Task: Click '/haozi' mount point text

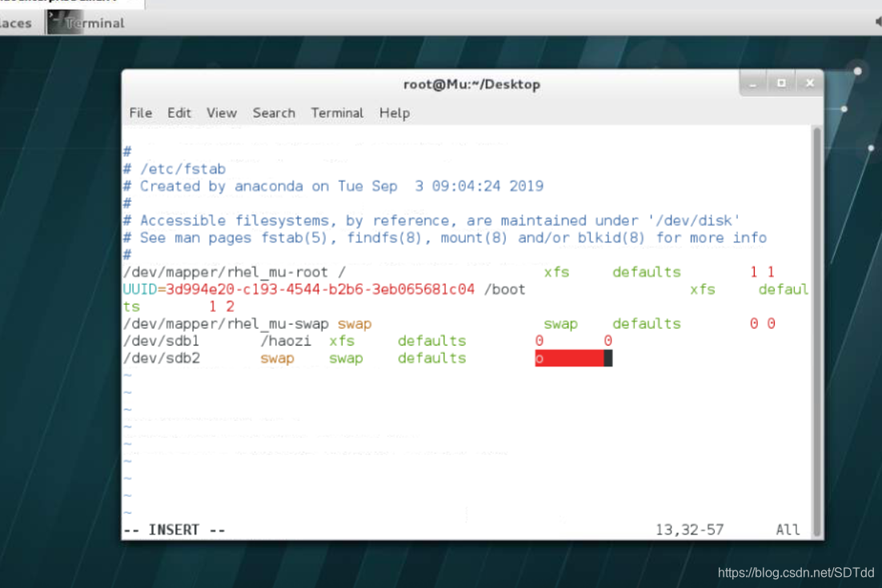Action: click(286, 342)
